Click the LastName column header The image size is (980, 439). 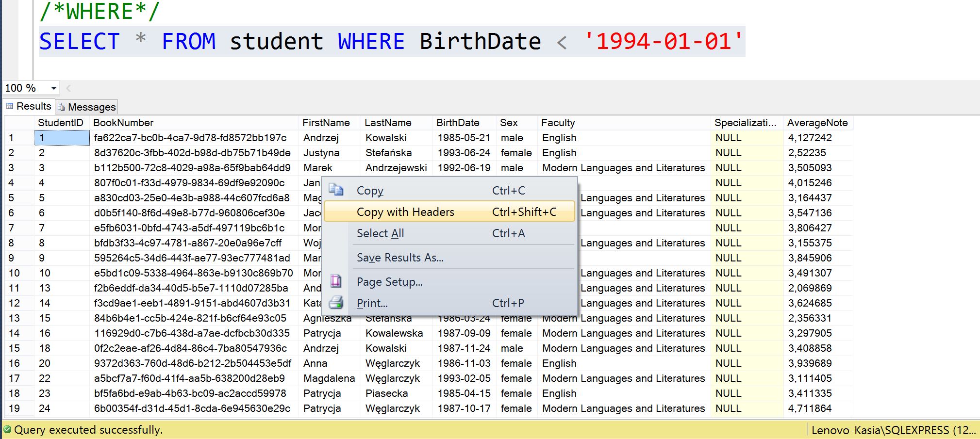coord(397,123)
